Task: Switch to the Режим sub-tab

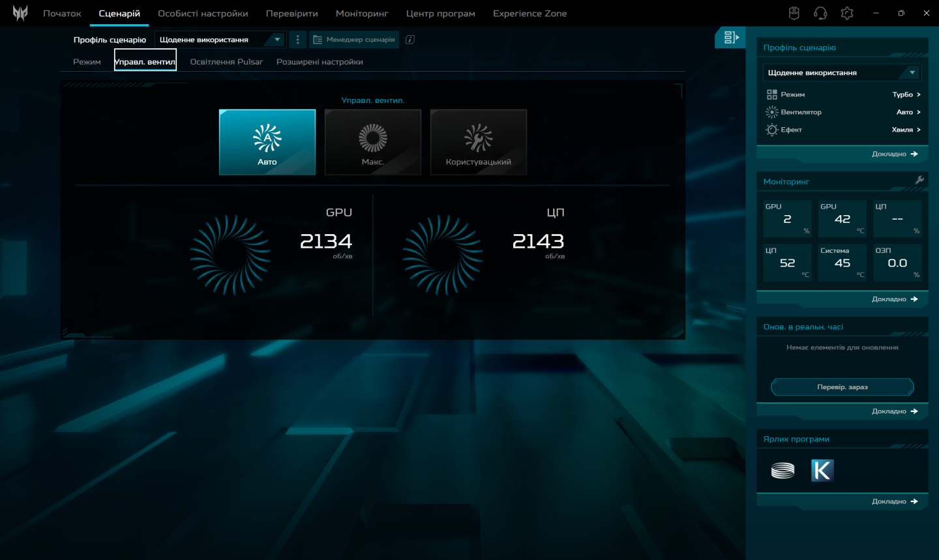Action: pyautogui.click(x=87, y=62)
